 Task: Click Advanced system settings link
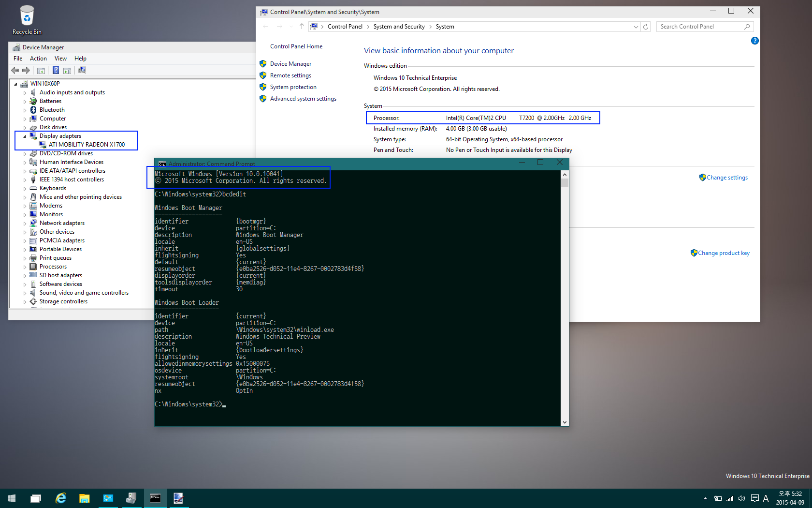303,99
